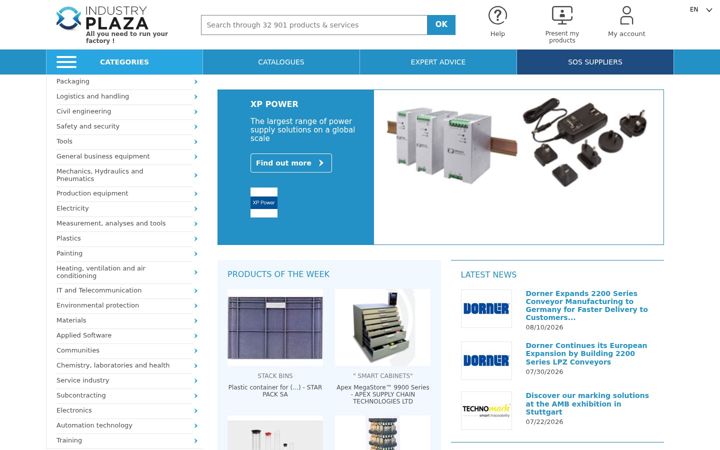Open the EN language dropdown

700,10
